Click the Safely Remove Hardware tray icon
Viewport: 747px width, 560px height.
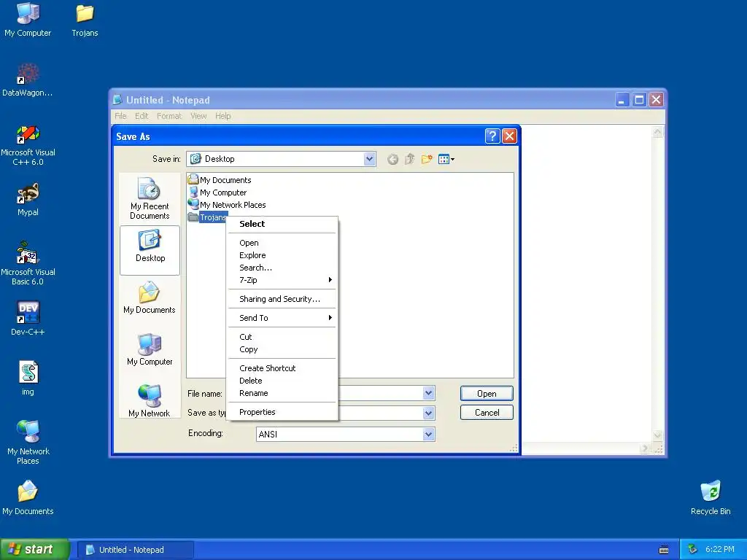click(x=693, y=550)
